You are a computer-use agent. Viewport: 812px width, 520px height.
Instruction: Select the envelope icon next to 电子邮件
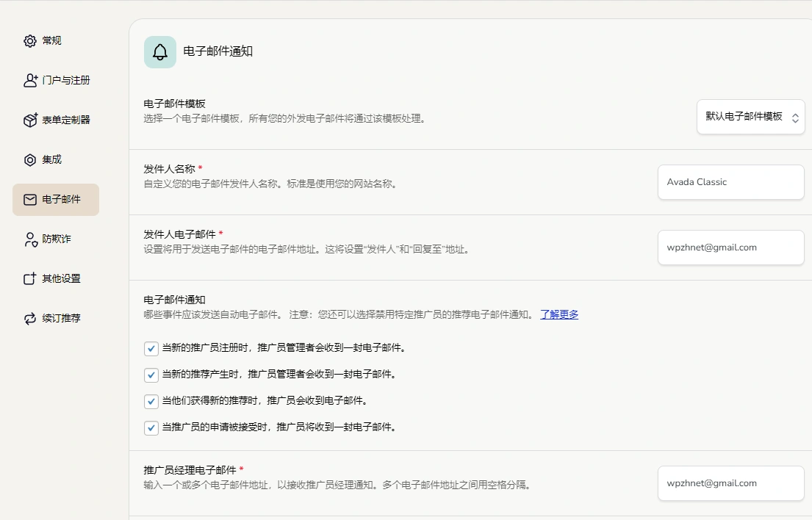29,199
